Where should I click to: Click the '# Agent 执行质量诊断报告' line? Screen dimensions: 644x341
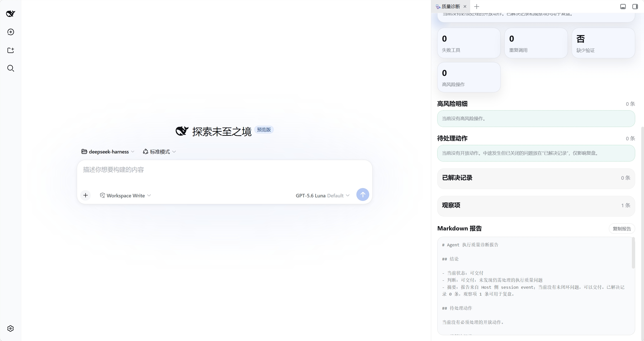pyautogui.click(x=470, y=245)
